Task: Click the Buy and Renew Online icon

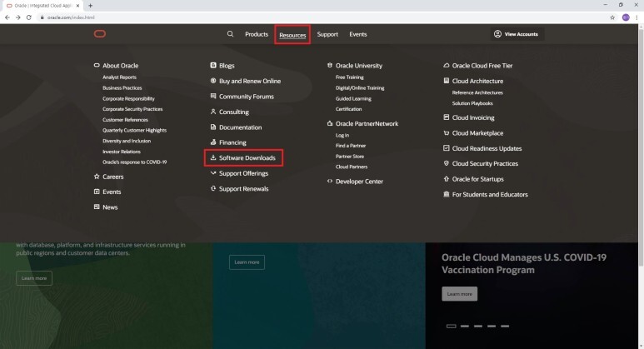Action: (x=213, y=81)
